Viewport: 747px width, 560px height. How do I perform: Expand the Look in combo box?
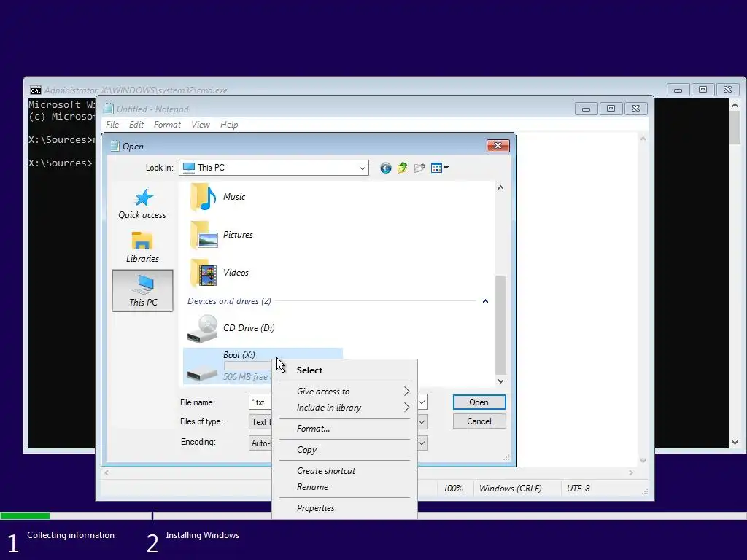tap(363, 168)
